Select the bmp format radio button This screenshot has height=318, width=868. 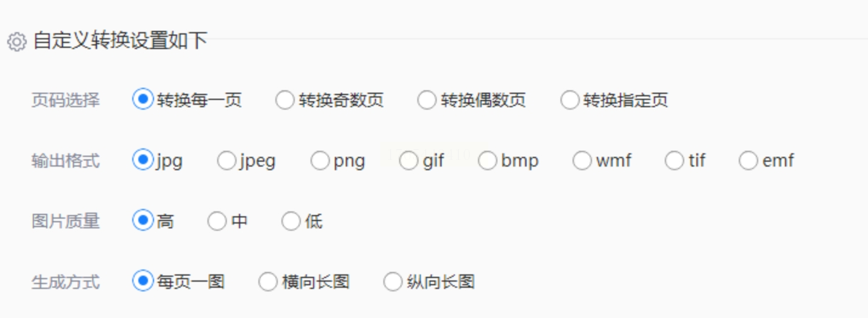(x=488, y=161)
